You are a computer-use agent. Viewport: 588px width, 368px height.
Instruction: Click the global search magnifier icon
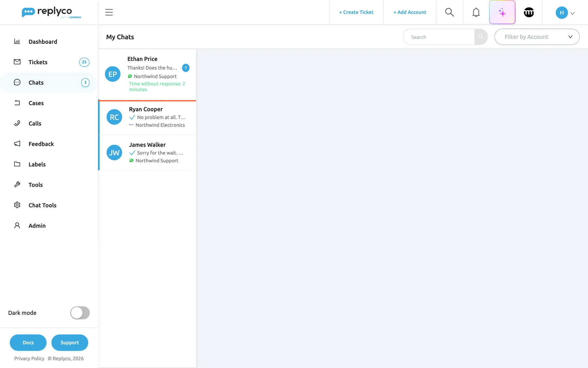[449, 12]
